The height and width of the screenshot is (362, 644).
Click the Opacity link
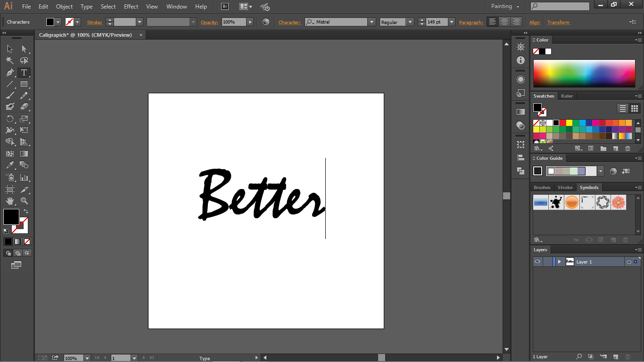[209, 22]
